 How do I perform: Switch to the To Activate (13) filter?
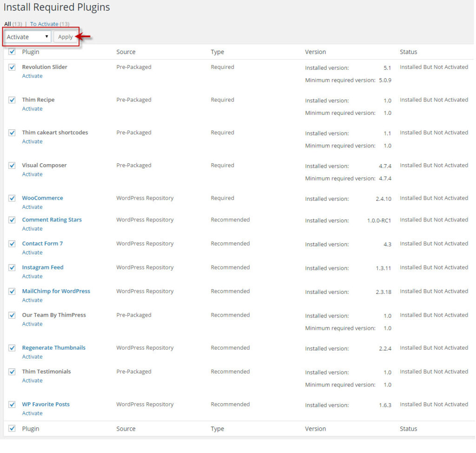coord(49,24)
